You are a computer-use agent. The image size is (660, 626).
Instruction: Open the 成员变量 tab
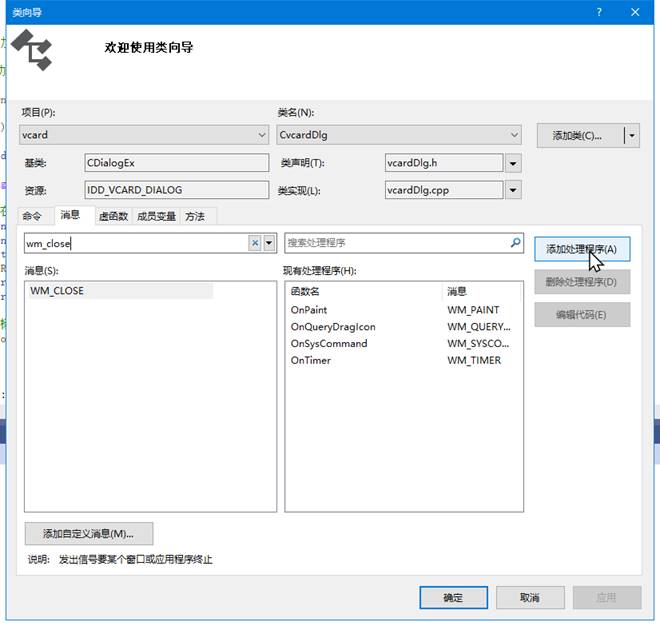point(156,216)
